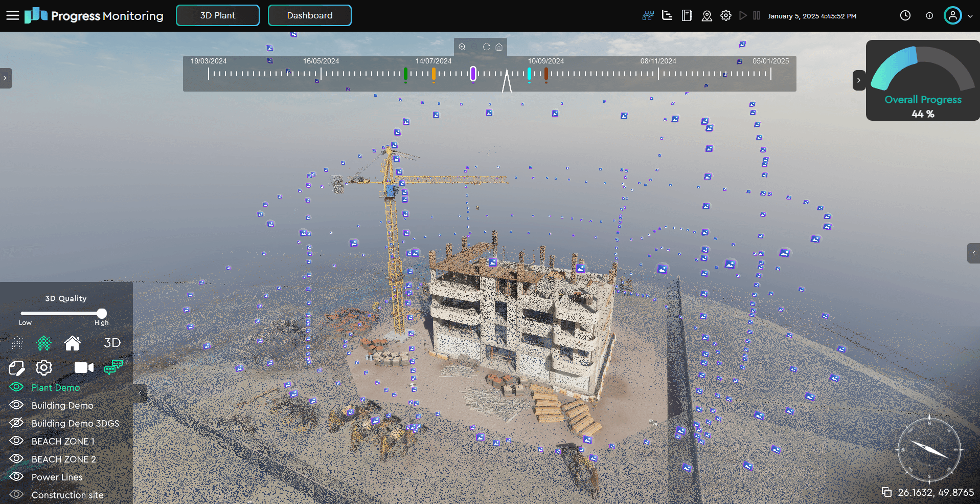
Task: Select the purple timeline marker
Action: [x=473, y=74]
